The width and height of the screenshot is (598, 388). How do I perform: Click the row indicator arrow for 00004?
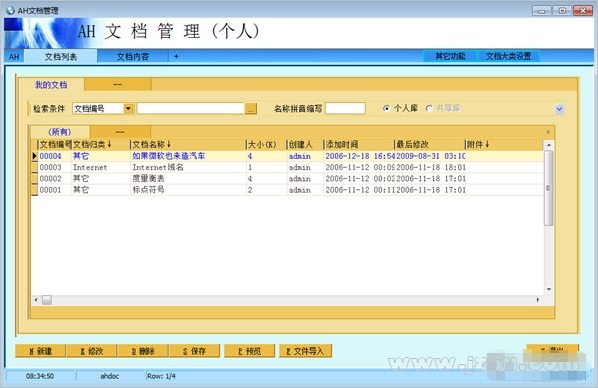[34, 156]
